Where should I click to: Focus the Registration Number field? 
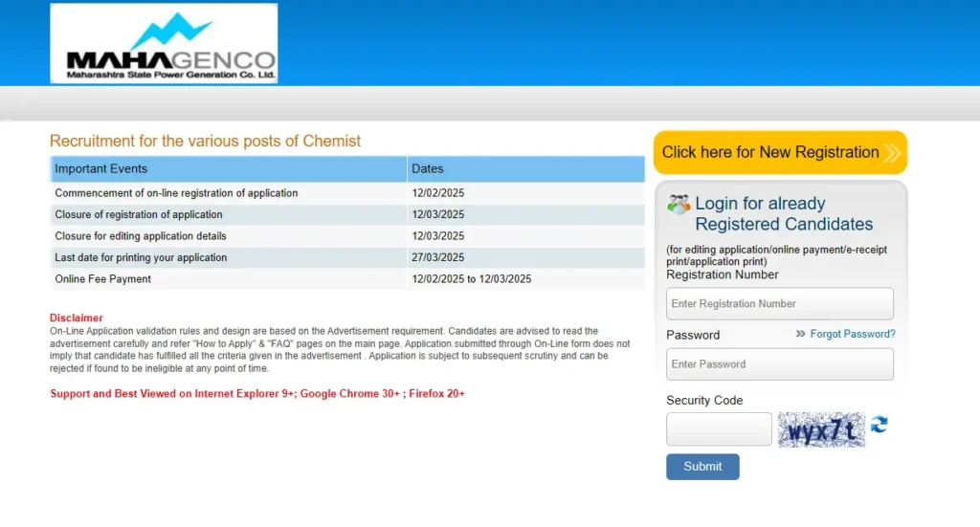pos(779,303)
